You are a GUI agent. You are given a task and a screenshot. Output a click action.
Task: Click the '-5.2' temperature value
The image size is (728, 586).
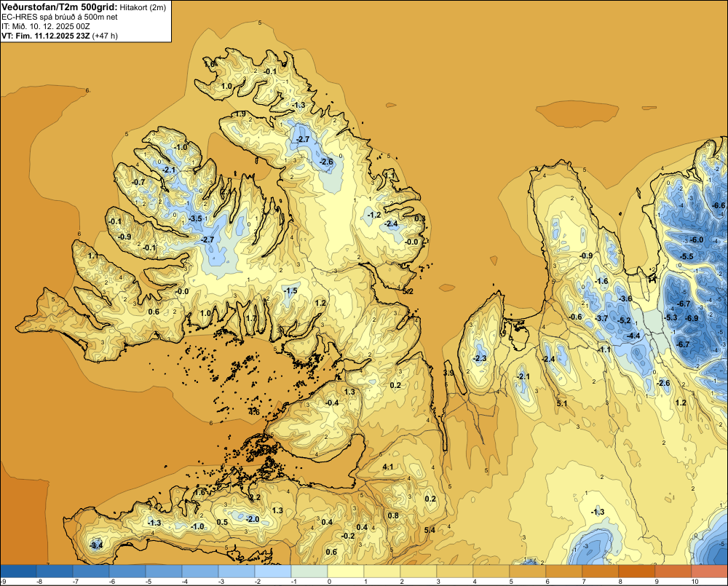coord(625,320)
